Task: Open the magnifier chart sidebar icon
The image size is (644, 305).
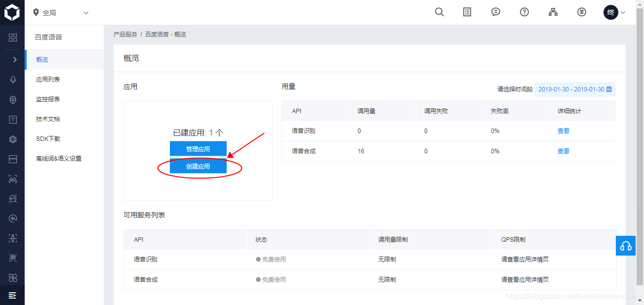Action: (13, 199)
